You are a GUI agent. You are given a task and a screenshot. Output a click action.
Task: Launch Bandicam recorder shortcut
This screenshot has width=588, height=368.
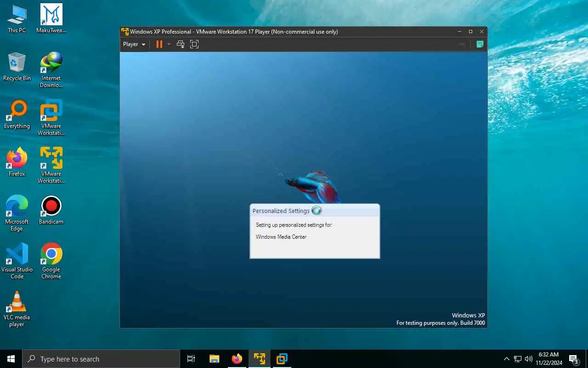(51, 210)
